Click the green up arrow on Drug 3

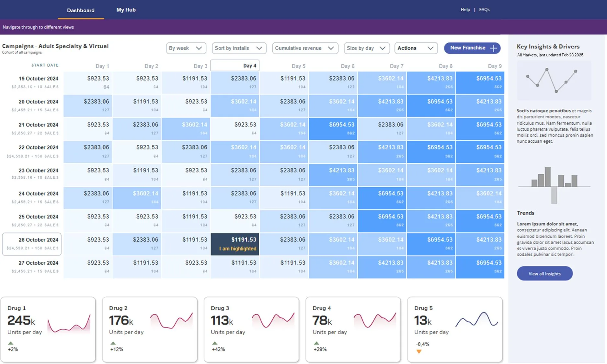coord(214,343)
